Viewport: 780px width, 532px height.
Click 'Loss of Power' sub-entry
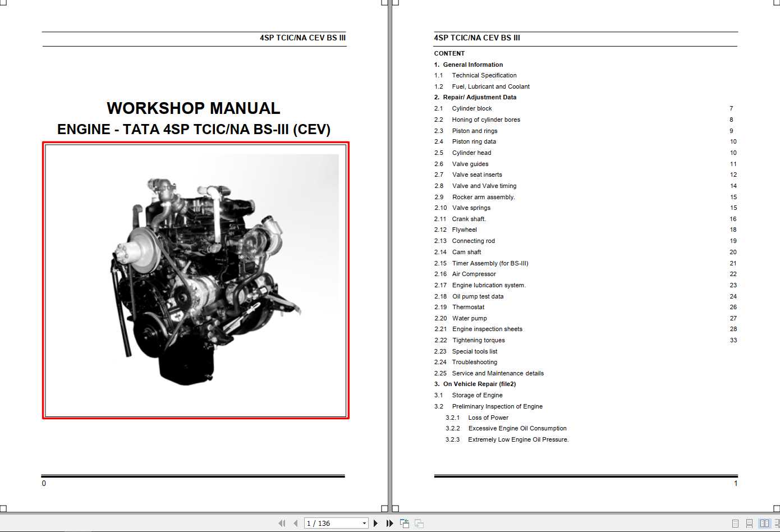coord(488,418)
